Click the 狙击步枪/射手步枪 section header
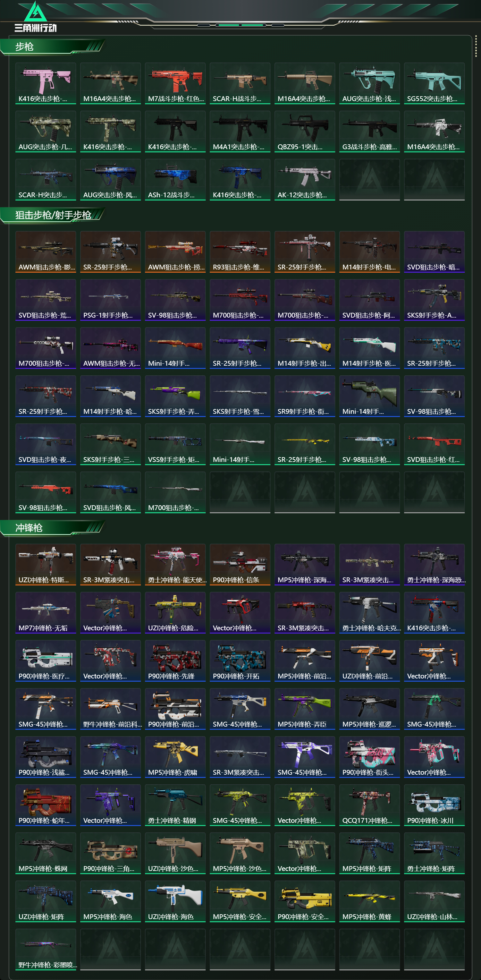The width and height of the screenshot is (481, 980). click(53, 215)
